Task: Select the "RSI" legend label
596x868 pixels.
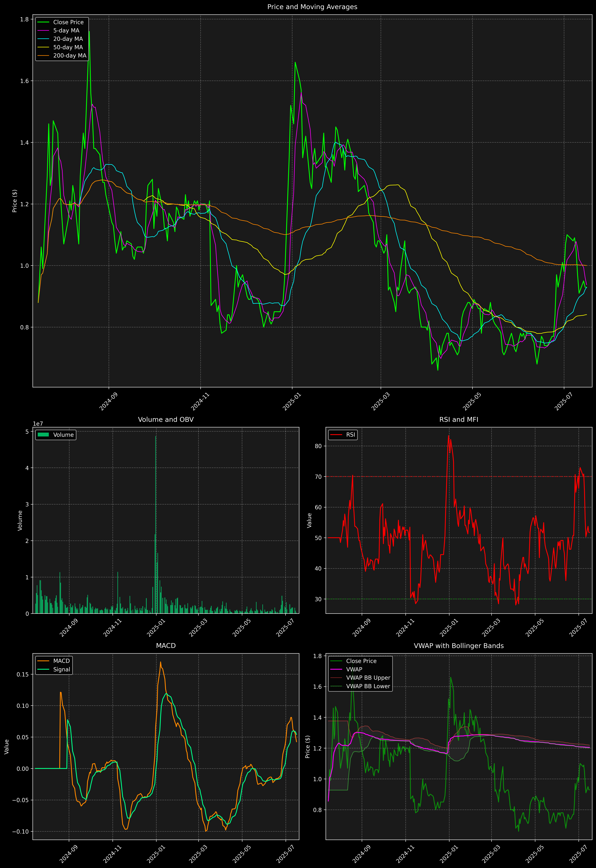Action: coord(351,435)
